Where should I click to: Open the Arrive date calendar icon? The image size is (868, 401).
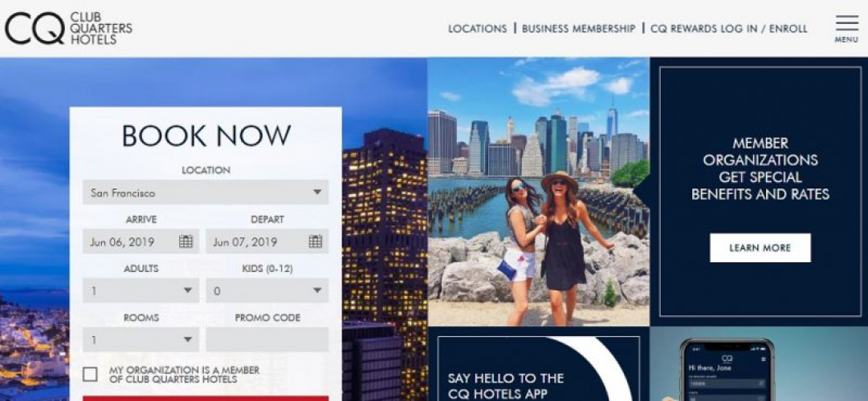[x=185, y=241]
